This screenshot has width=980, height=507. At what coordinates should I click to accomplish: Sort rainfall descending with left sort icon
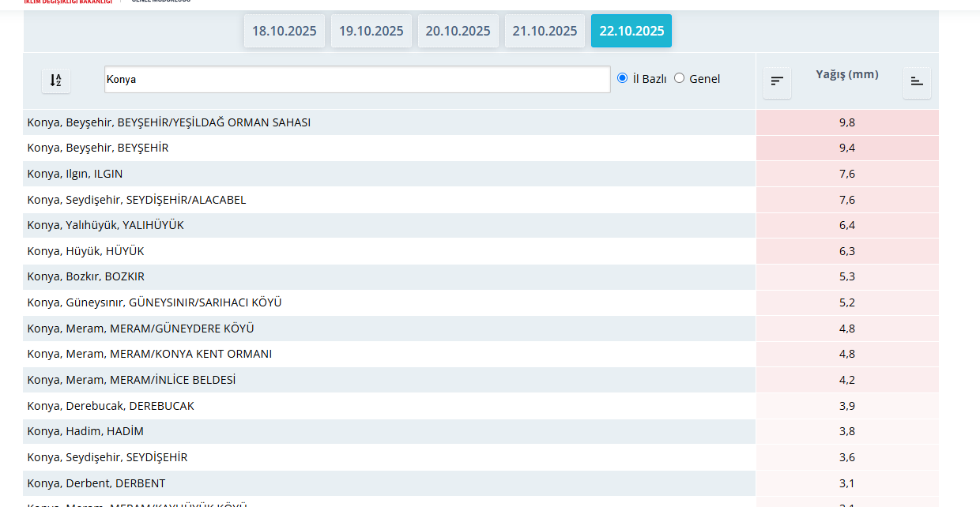[777, 81]
